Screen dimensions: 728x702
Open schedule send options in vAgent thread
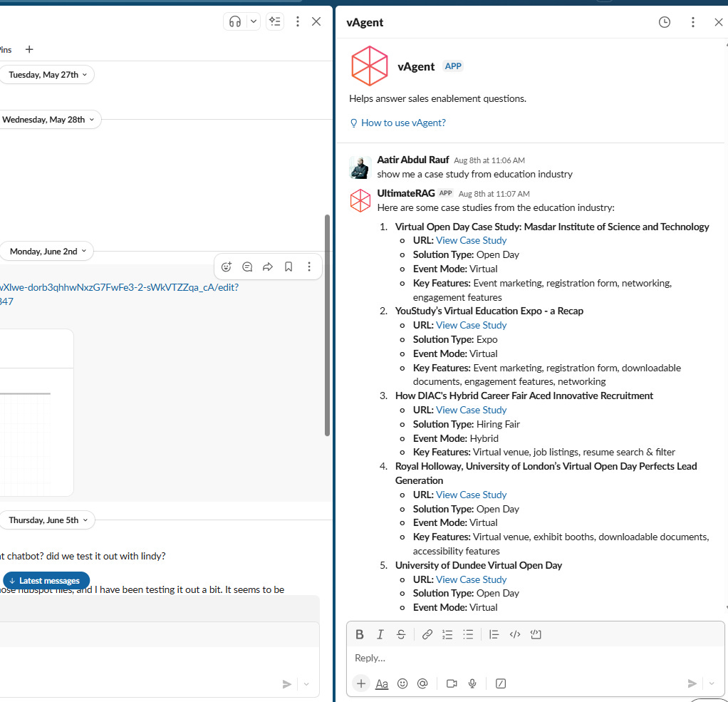[712, 683]
